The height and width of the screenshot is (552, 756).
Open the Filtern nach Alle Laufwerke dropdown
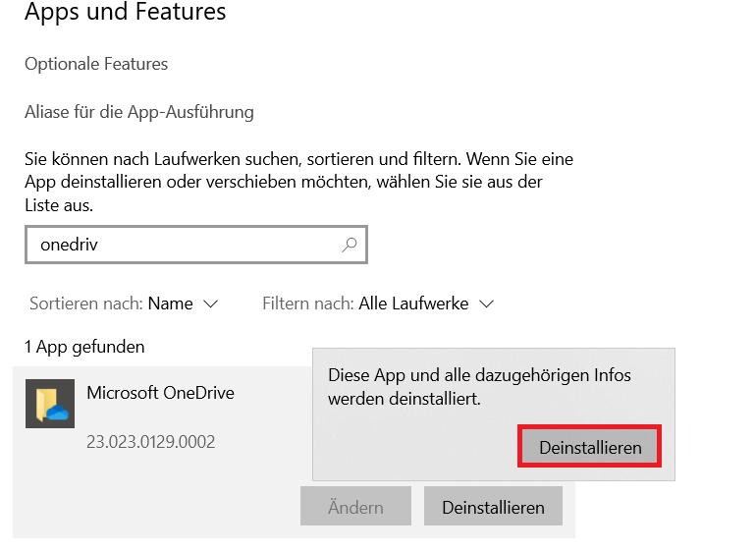[x=378, y=304]
